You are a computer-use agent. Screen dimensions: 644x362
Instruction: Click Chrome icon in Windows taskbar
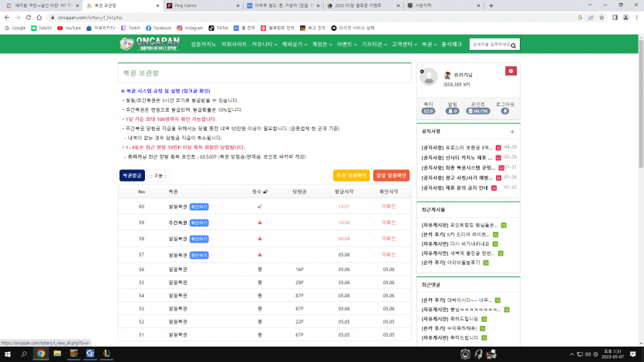point(41,354)
